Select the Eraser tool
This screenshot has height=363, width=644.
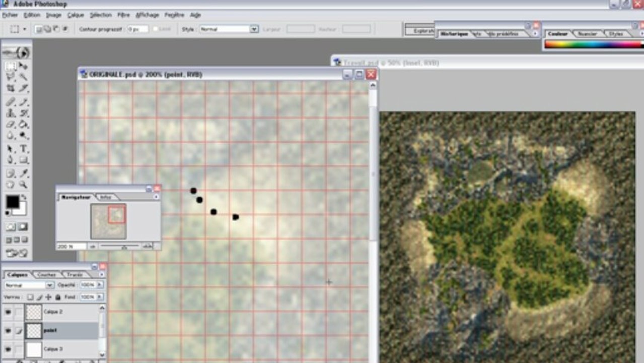pos(11,124)
